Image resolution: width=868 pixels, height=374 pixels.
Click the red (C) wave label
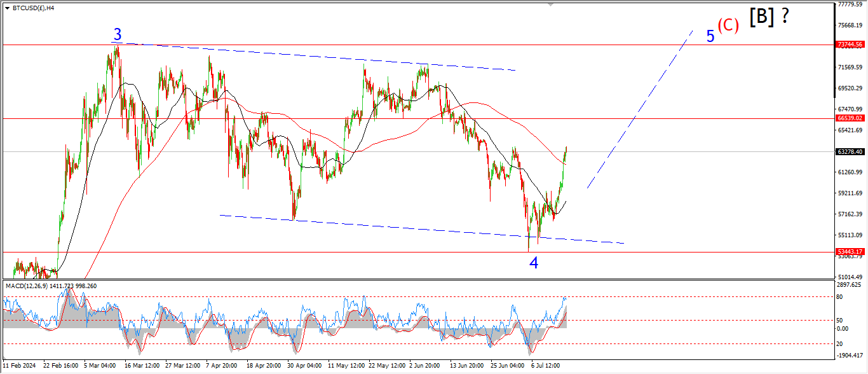[728, 25]
